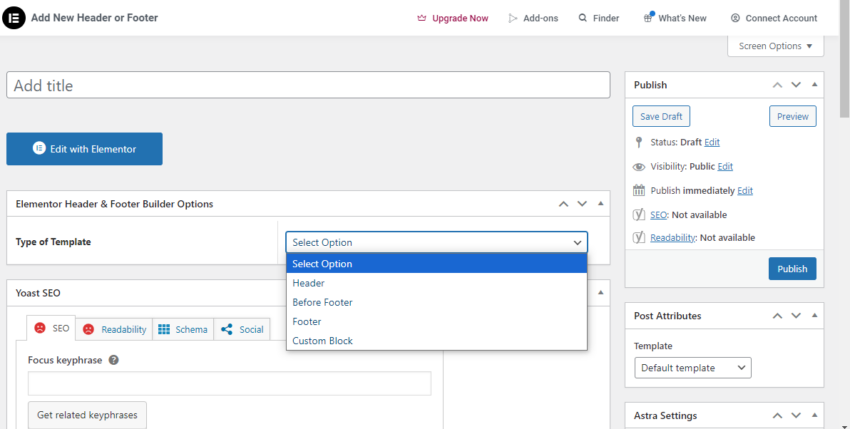Click the help icon beside Focus keyphrase
The height and width of the screenshot is (429, 850).
tap(113, 360)
